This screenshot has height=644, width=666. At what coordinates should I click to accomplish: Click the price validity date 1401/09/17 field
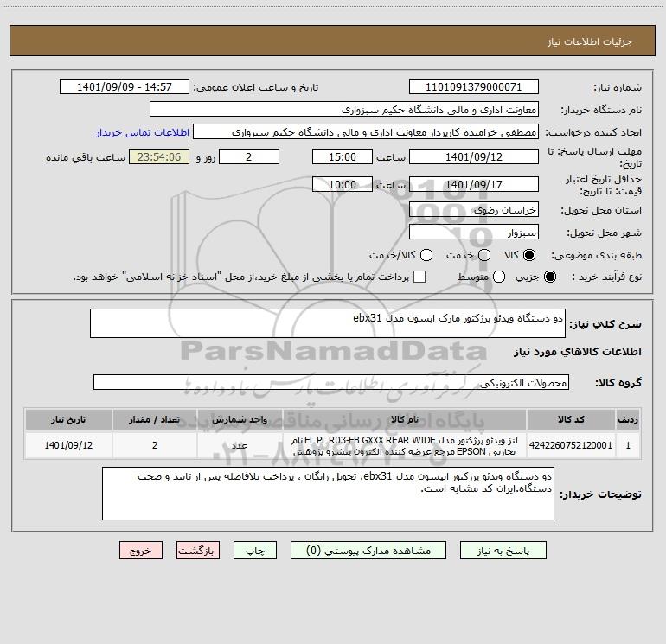[x=474, y=184]
